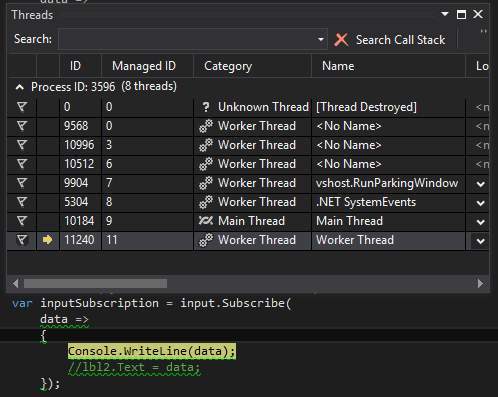
Task: Sort by the ID column header
Action: tap(80, 66)
